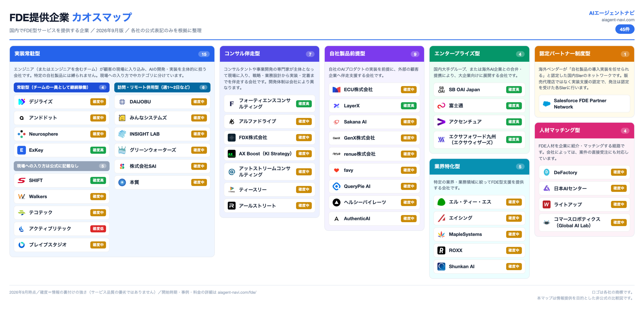Screen dimensions: 644x311
Task: Click the アールストリート R logo icon
Action: 231,206
